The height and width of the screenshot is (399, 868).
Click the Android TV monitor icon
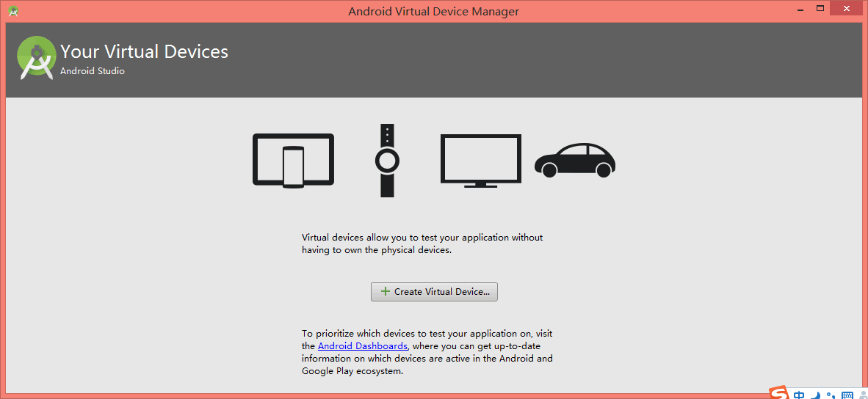pyautogui.click(x=480, y=161)
